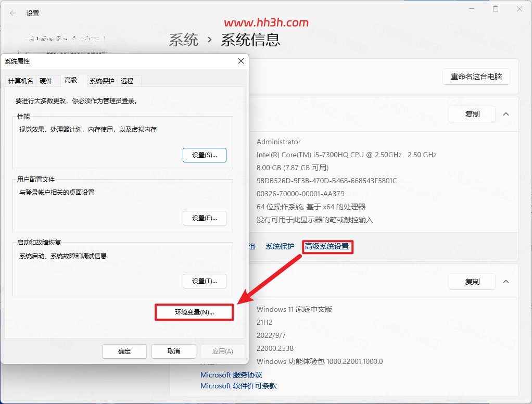Click the version value 21H2
Screen dimensions: 532x404
coord(264,322)
